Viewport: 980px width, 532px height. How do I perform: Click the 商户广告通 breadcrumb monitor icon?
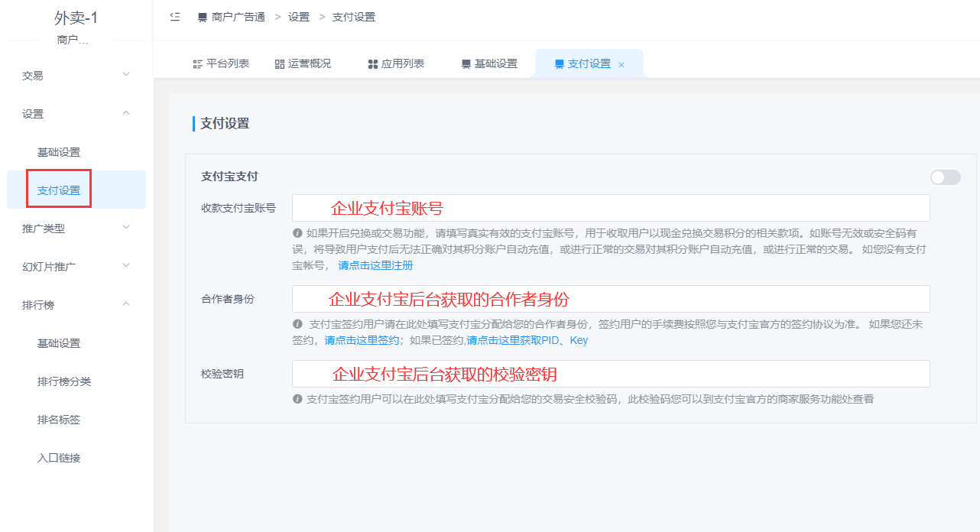[x=203, y=18]
